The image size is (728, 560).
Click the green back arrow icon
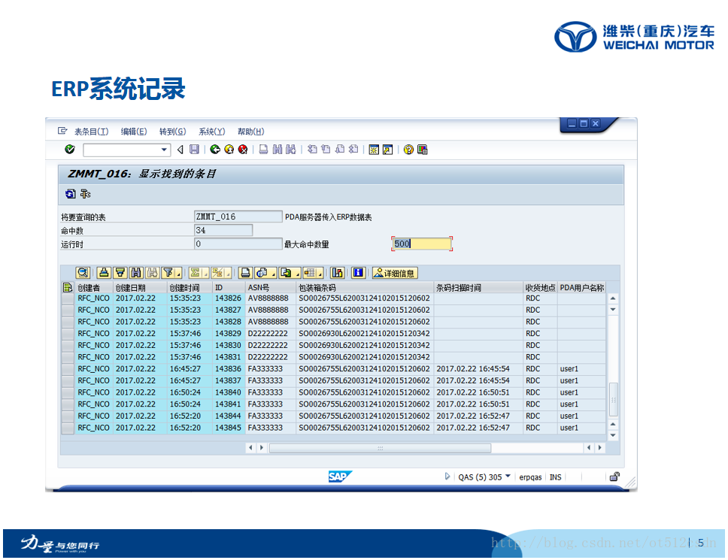[216, 150]
